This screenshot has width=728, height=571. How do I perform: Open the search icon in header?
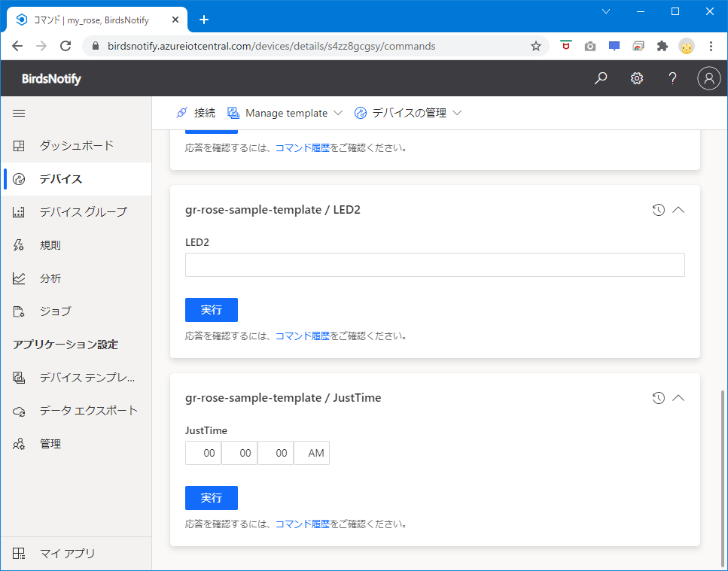[x=601, y=78]
